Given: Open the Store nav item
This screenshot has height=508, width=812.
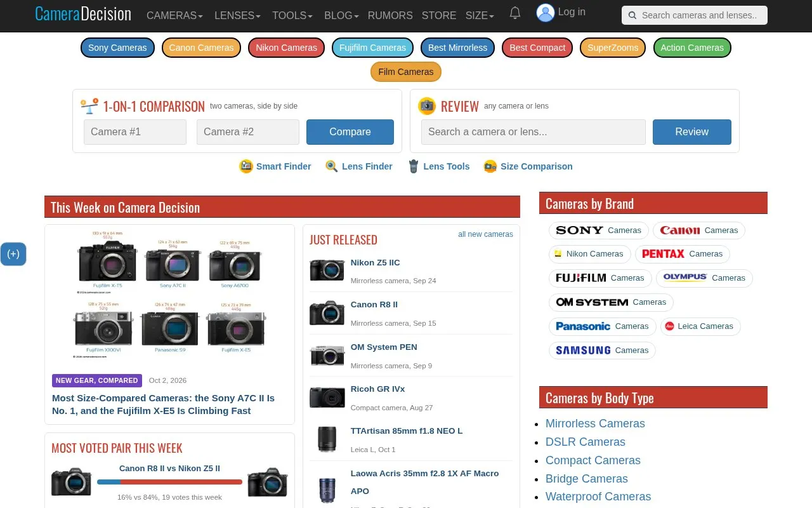Looking at the screenshot, I should 439,15.
